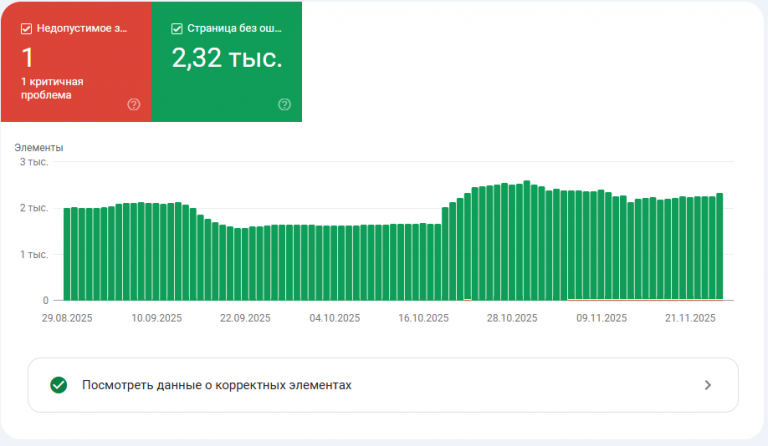768x446 pixels.
Task: Click the "1 критичная проблема" text
Action: [x=52, y=88]
